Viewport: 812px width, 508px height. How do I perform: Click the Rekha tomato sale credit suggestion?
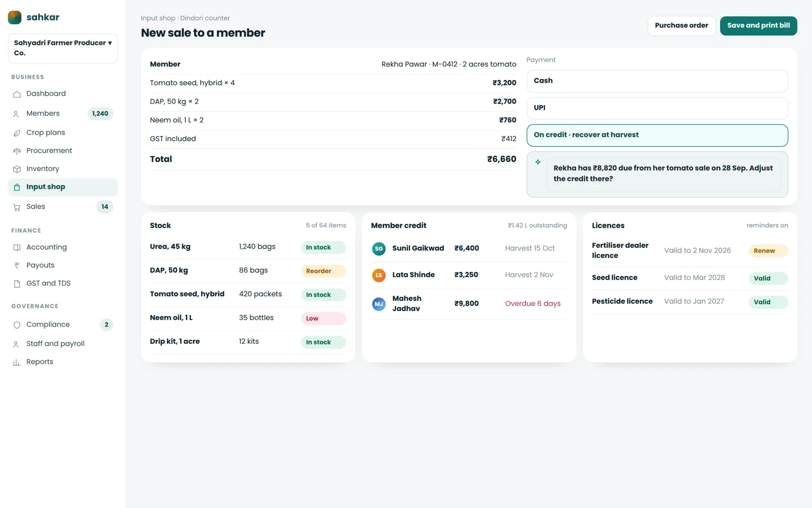[663, 174]
